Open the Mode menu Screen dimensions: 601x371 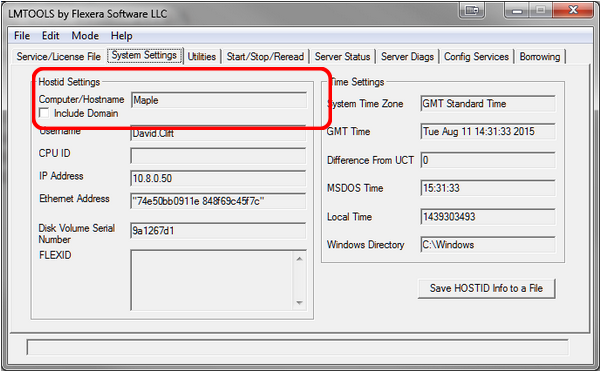tap(85, 36)
